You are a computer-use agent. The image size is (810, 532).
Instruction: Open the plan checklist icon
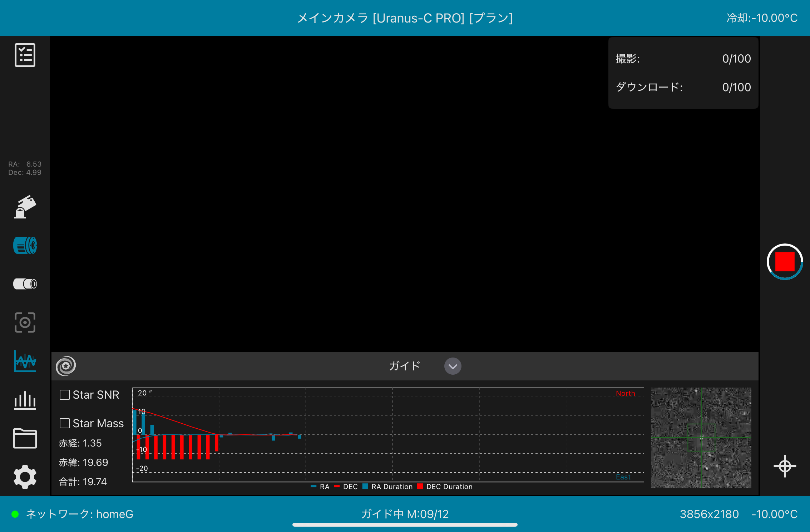pyautogui.click(x=25, y=55)
